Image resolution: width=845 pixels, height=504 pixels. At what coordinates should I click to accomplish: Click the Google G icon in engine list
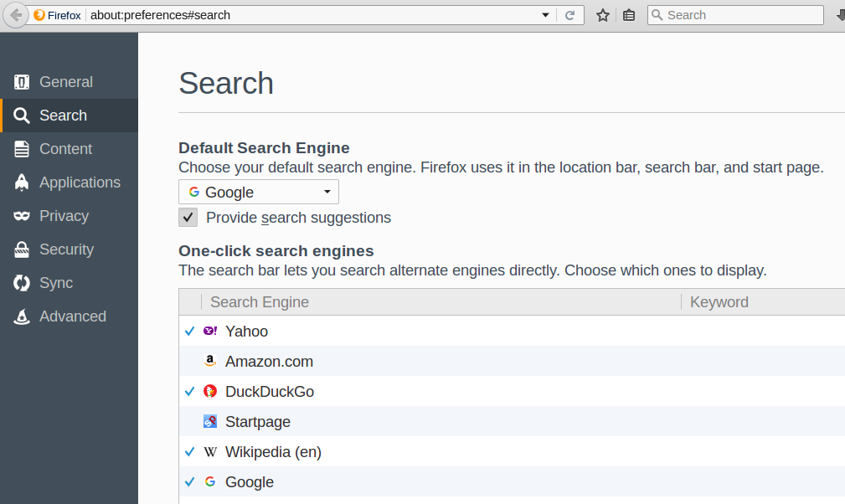(x=210, y=482)
